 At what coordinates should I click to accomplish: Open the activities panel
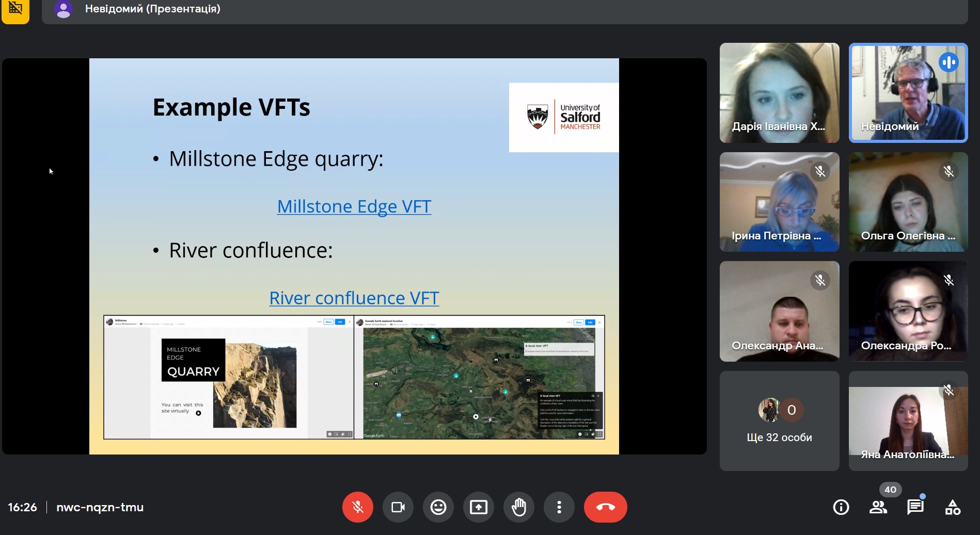(x=952, y=508)
